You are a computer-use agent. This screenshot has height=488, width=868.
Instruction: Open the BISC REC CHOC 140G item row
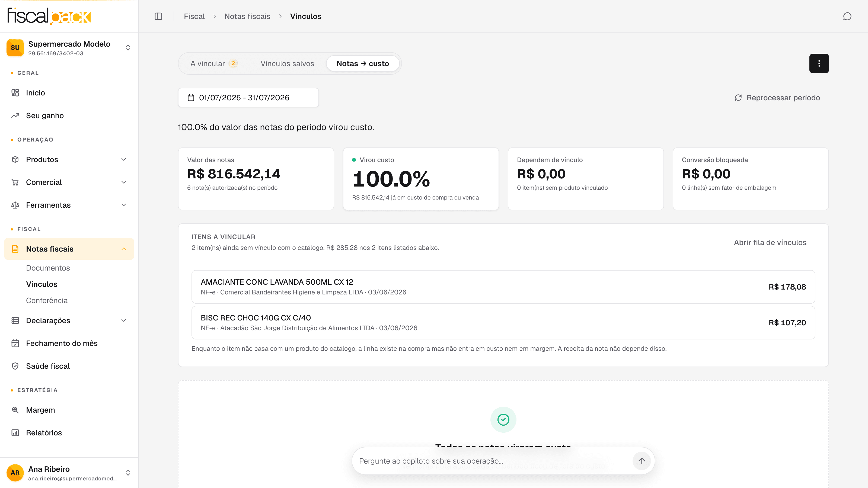[503, 322]
